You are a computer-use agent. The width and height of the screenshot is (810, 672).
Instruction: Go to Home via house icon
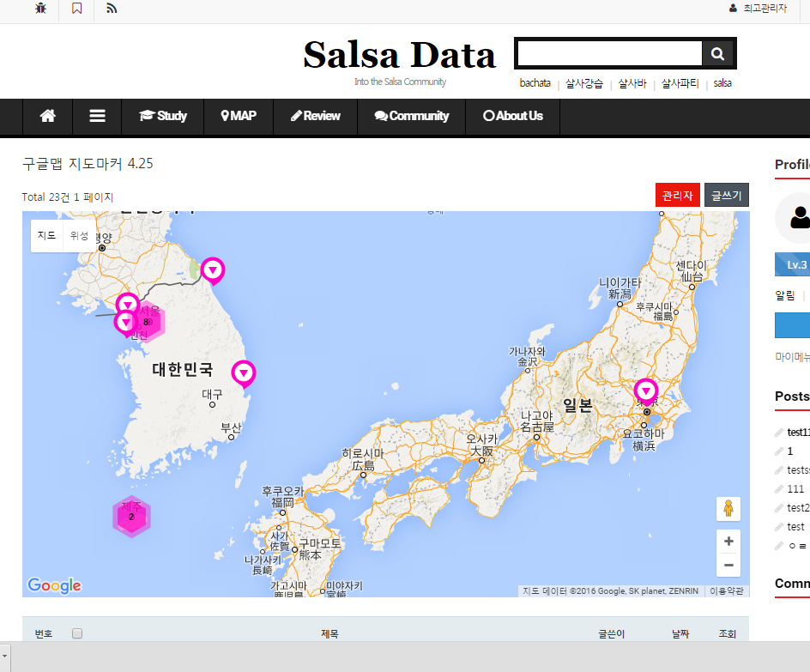point(48,116)
